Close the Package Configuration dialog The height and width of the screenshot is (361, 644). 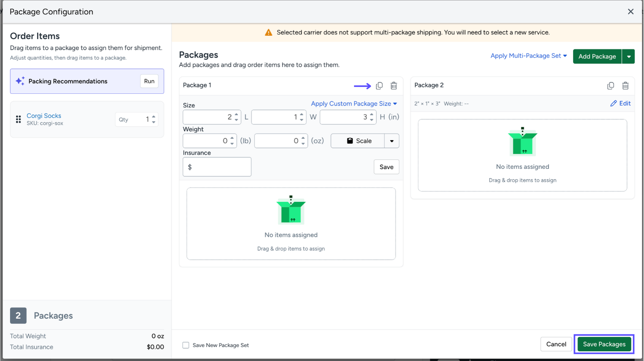(x=631, y=11)
